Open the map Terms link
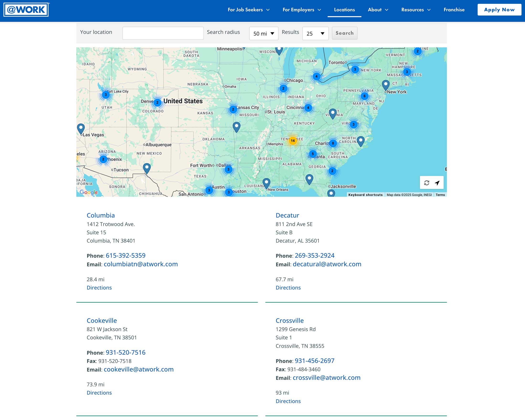525x420 pixels. click(440, 195)
